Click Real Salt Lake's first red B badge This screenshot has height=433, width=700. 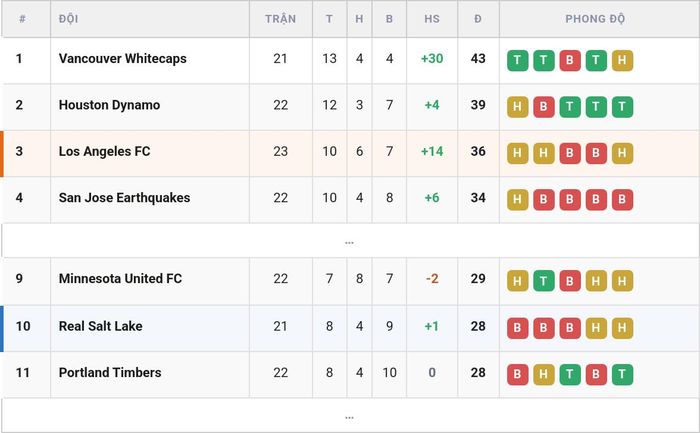click(x=517, y=328)
